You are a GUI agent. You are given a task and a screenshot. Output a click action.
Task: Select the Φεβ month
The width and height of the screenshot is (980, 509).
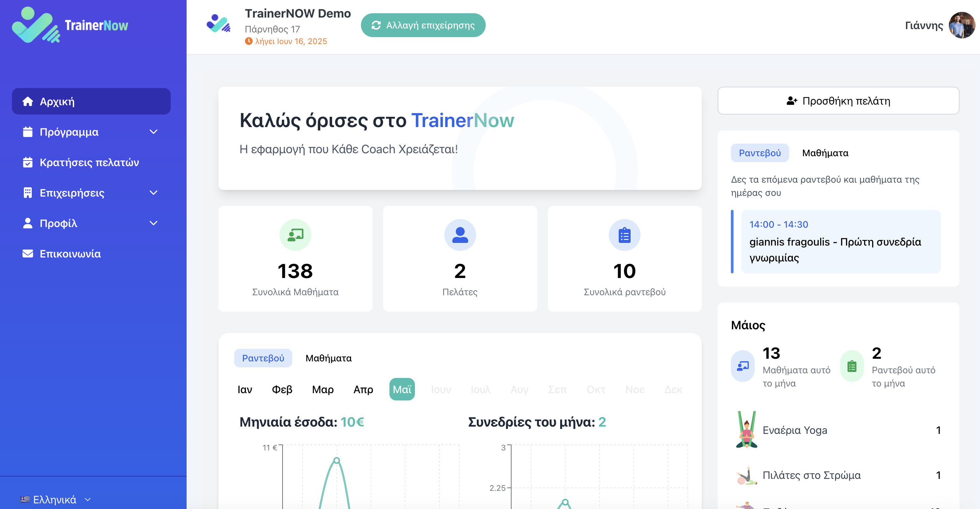pyautogui.click(x=282, y=389)
